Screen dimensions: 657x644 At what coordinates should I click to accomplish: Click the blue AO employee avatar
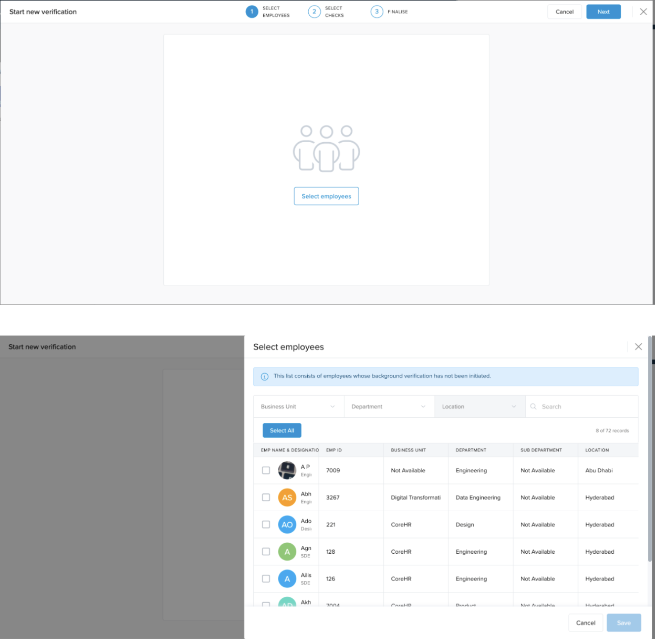[287, 525]
